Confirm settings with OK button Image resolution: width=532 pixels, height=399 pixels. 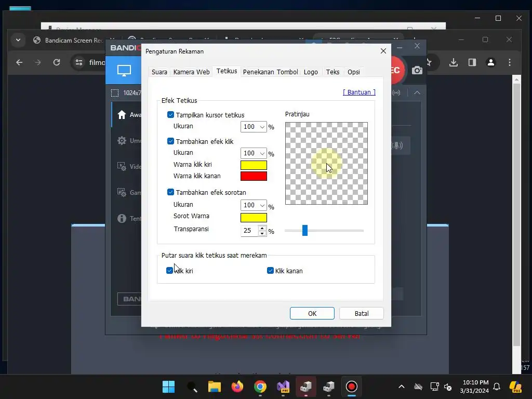coord(312,313)
